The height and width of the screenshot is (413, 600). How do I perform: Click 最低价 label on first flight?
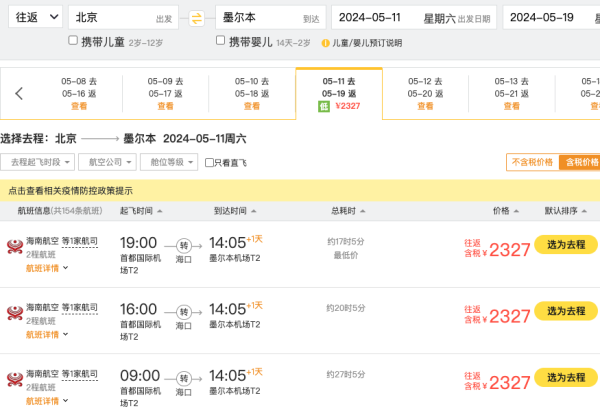(x=346, y=255)
